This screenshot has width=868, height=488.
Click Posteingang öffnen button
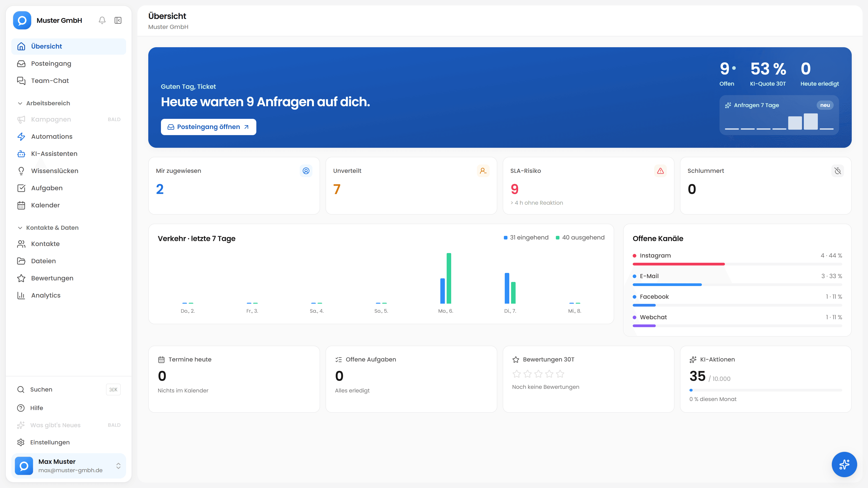pyautogui.click(x=208, y=127)
